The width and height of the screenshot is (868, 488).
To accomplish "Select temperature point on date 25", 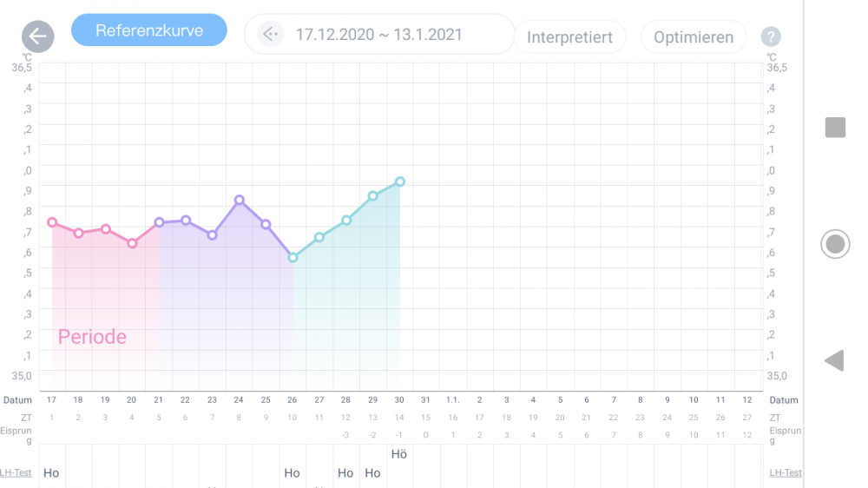I will [266, 224].
